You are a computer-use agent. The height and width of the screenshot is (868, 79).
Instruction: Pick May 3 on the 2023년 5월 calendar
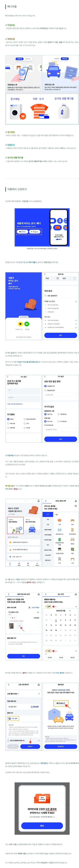coord(61,620)
